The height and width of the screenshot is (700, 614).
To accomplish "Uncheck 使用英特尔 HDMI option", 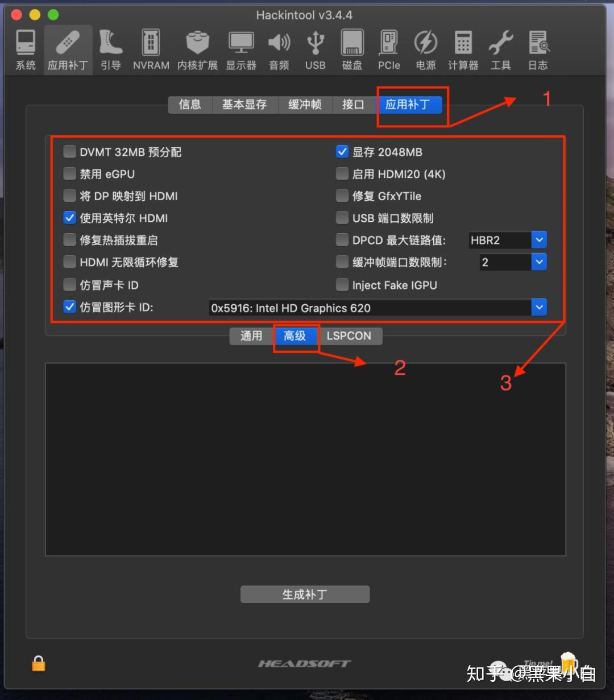I will [69, 218].
